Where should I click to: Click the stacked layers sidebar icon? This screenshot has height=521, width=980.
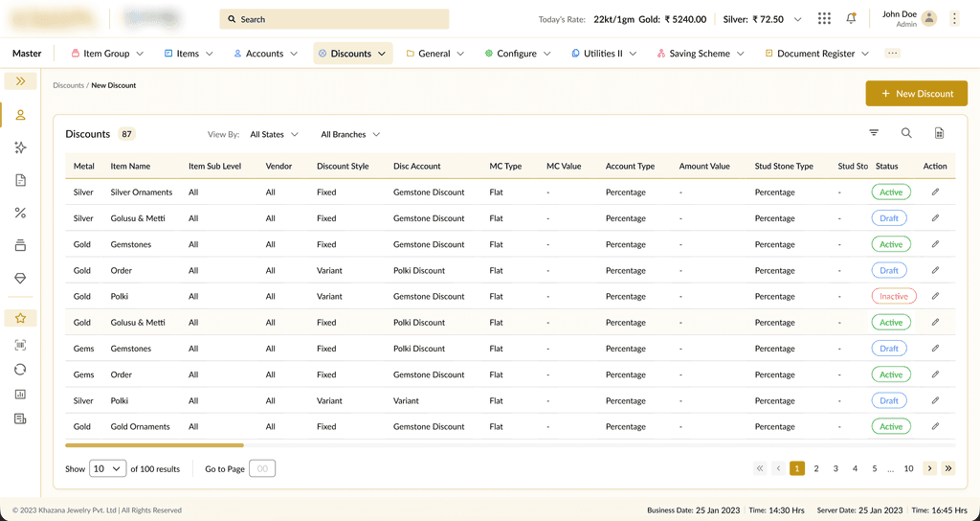[21, 245]
